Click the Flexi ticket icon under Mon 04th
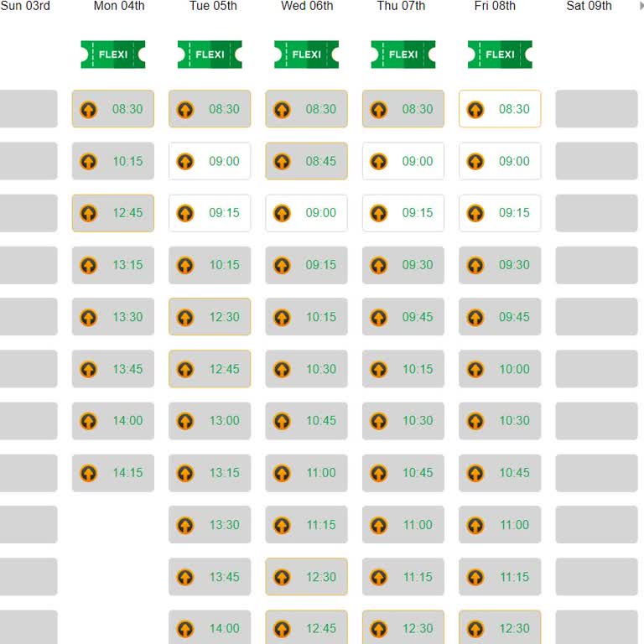This screenshot has height=644, width=644. [x=113, y=55]
